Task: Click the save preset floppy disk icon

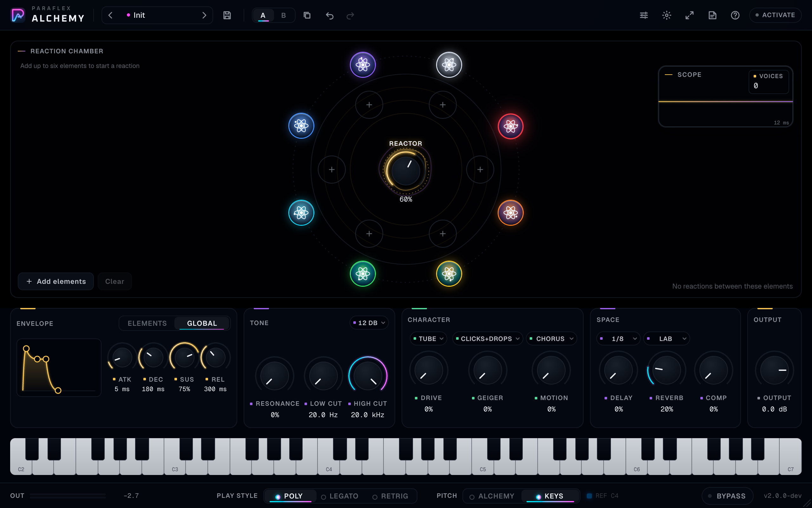Action: point(227,16)
